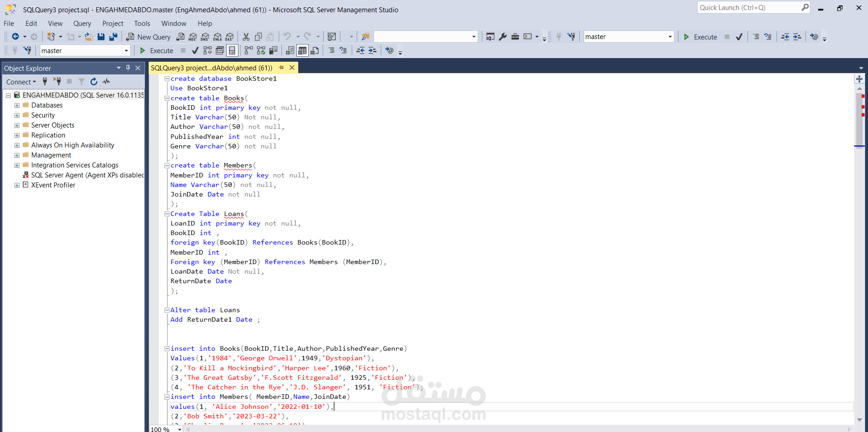Open Activity Monitor from Object Explorer toolbar
The width and height of the screenshot is (868, 432).
(106, 82)
